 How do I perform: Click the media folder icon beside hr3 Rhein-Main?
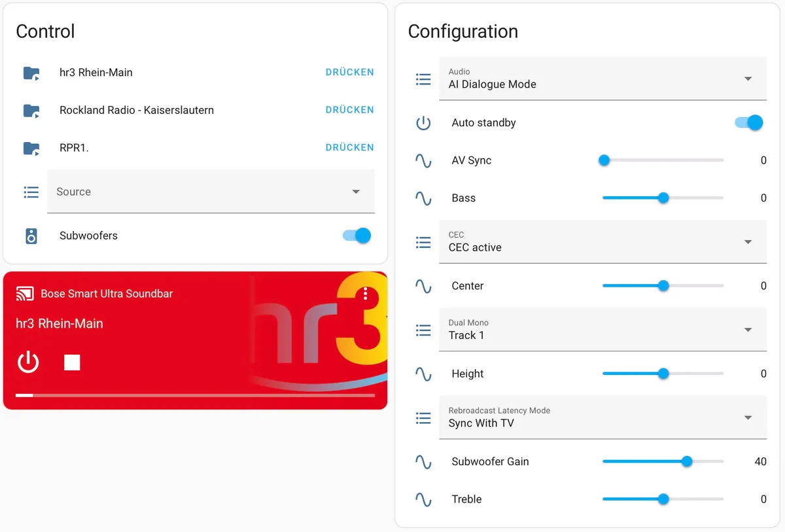point(31,73)
